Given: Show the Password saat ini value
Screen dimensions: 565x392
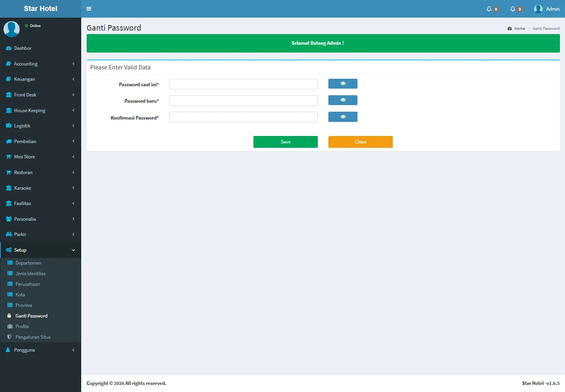Looking at the screenshot, I should [x=343, y=84].
